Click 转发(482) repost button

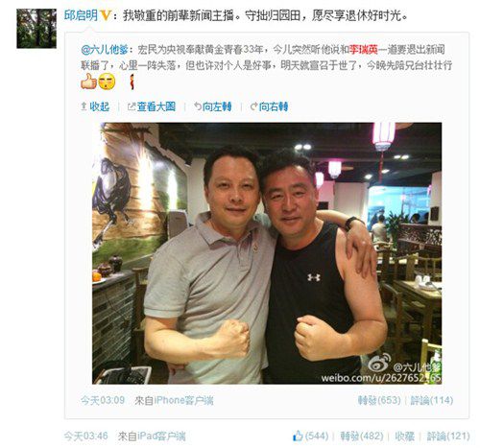click(362, 436)
